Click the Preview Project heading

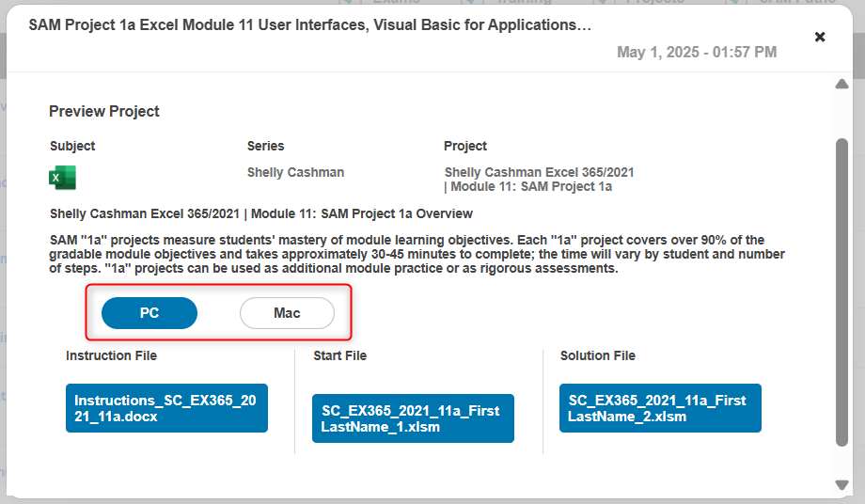[x=104, y=111]
